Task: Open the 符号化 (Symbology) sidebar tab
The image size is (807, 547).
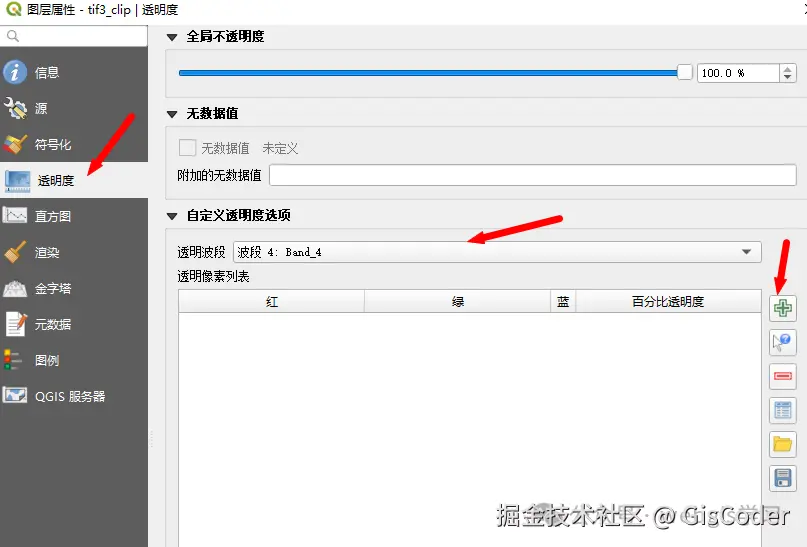Action: click(74, 145)
